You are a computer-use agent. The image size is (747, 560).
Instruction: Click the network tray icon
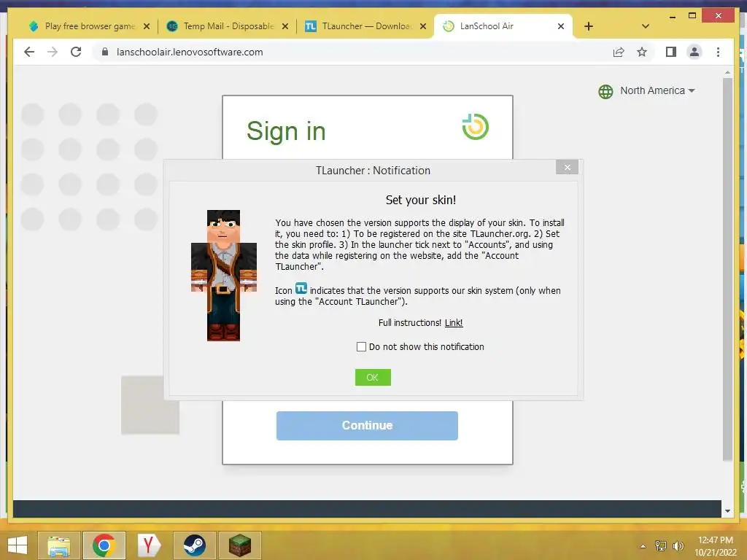point(661,545)
